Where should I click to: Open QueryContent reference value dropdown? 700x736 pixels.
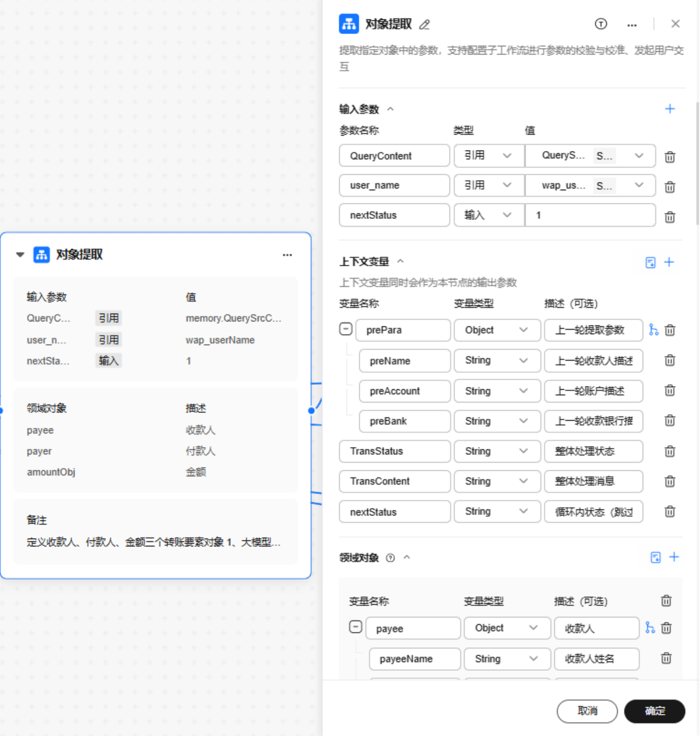(x=590, y=155)
